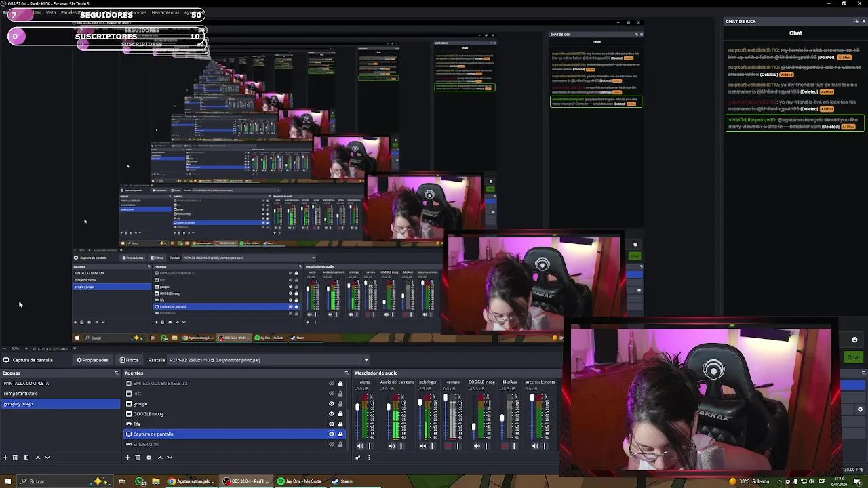Viewport: 868px width, 488px height.
Task: Open File Explorer from the taskbar
Action: (156, 481)
